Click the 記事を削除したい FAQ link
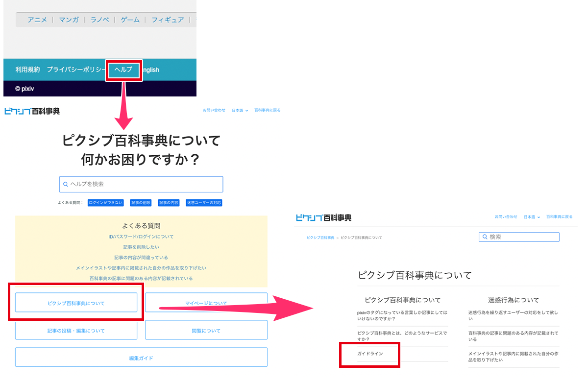 pyautogui.click(x=141, y=247)
